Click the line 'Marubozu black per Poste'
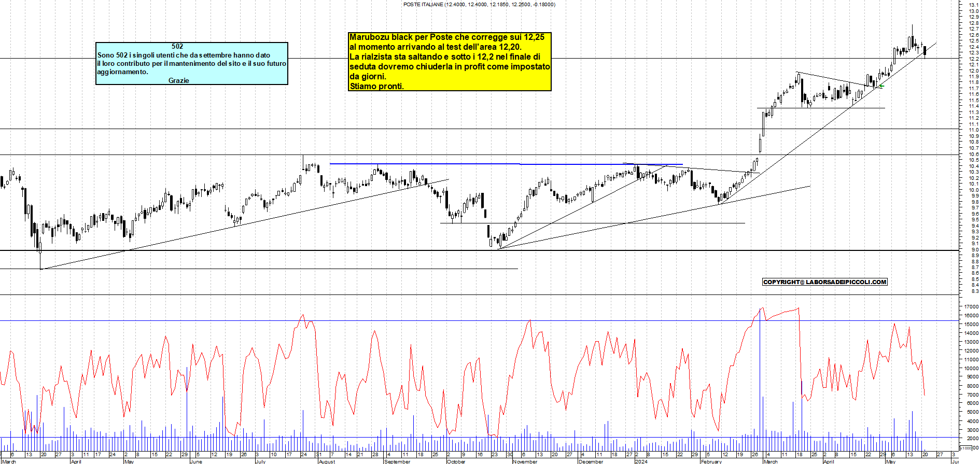The image size is (980, 464). click(x=447, y=37)
